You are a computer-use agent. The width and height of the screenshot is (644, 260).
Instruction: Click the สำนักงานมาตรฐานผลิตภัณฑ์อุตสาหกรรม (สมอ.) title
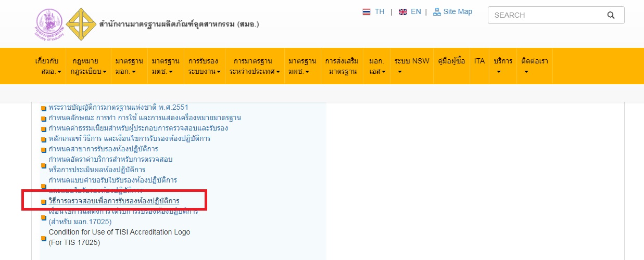click(x=179, y=24)
